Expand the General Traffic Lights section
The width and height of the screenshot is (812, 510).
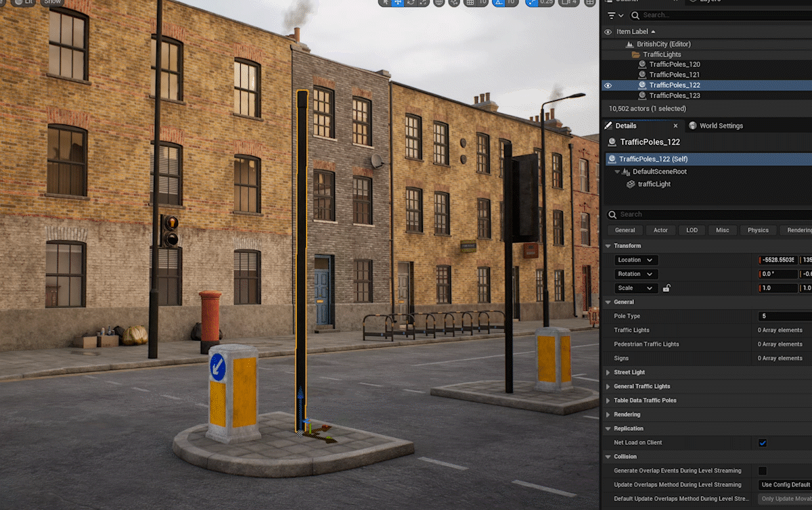click(608, 386)
